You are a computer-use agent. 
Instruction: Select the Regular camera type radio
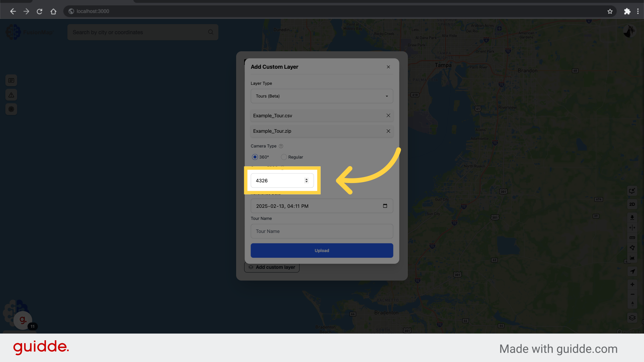[x=284, y=157]
